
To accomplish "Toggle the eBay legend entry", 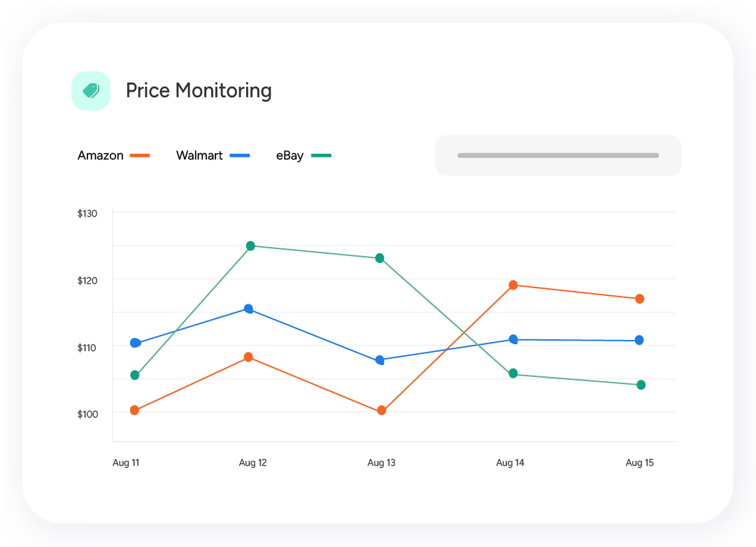I will [304, 155].
